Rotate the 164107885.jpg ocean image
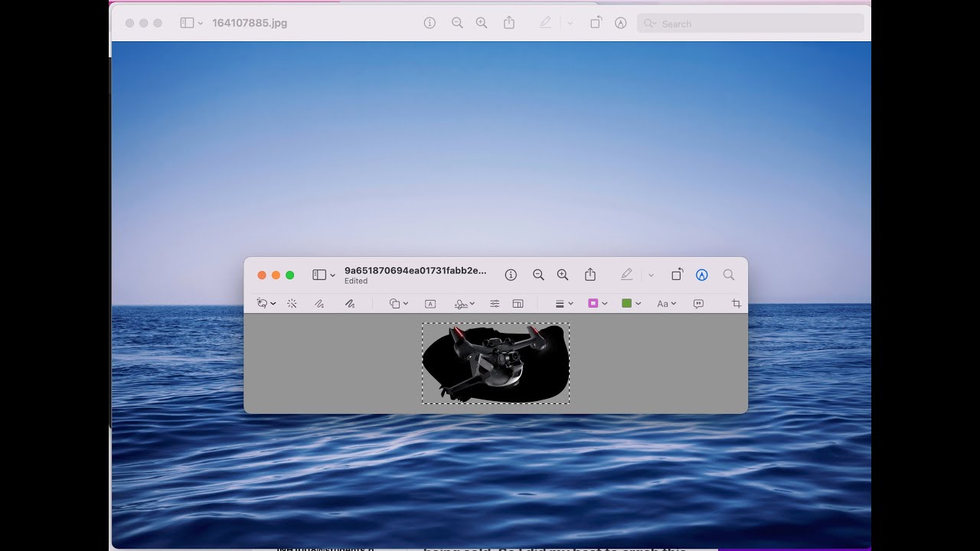Image resolution: width=980 pixels, height=551 pixels. (x=596, y=23)
